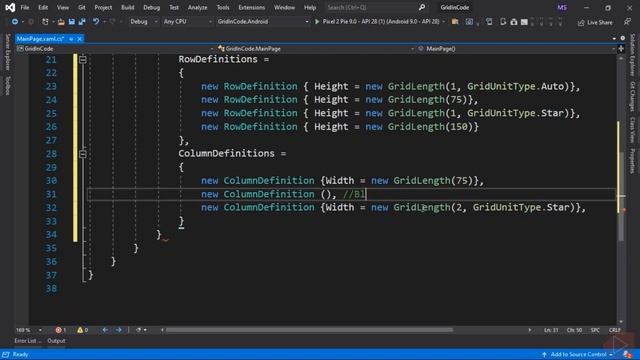
Task: Open the Build menu
Action: click(x=128, y=7)
